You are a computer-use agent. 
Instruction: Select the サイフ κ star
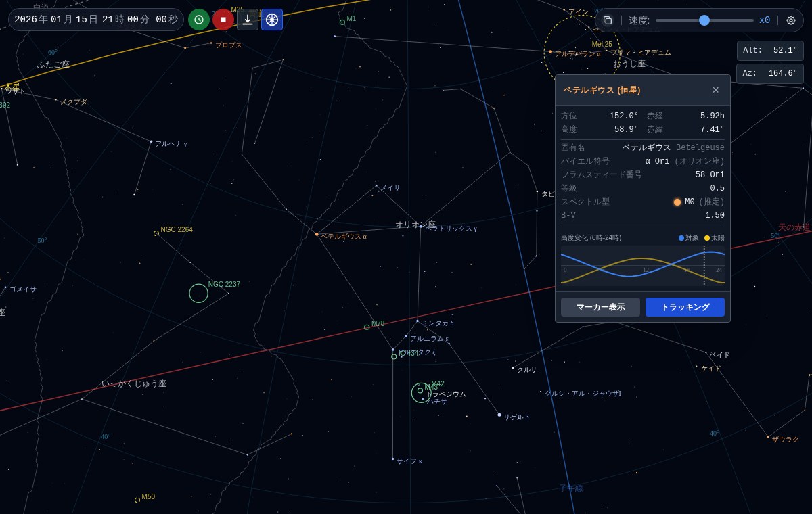[392, 459]
